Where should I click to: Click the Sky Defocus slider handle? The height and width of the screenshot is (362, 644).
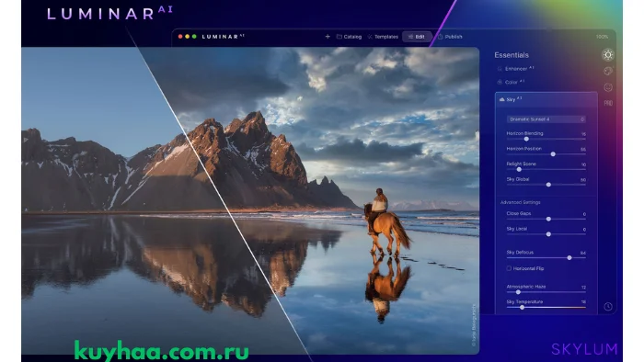(x=569, y=258)
